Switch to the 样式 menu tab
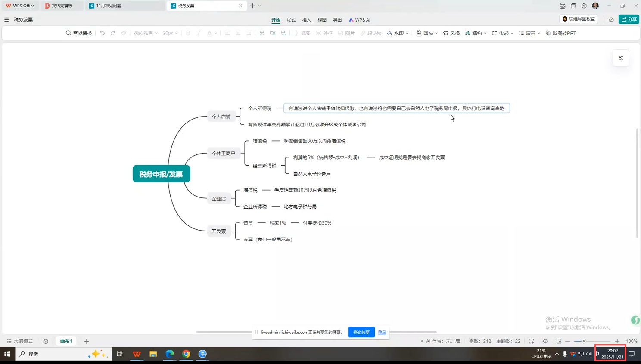Screen dimensions: 641x364 click(291, 20)
